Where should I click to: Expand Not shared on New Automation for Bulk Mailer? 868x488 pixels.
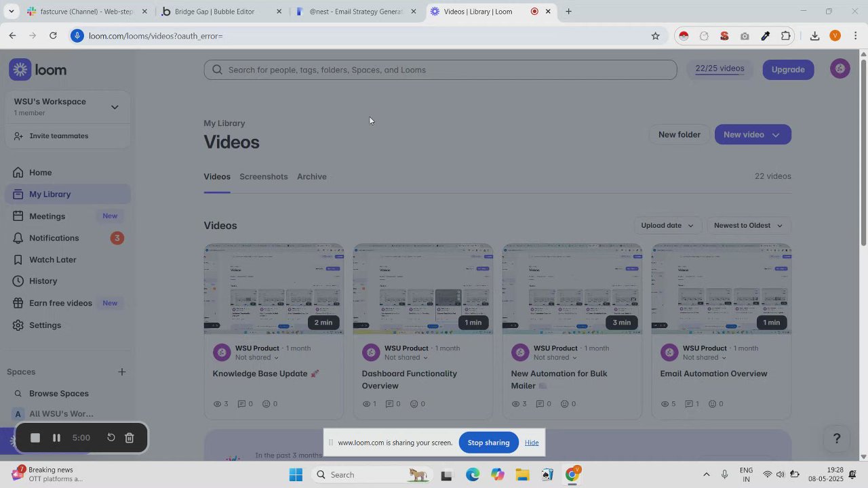555,358
